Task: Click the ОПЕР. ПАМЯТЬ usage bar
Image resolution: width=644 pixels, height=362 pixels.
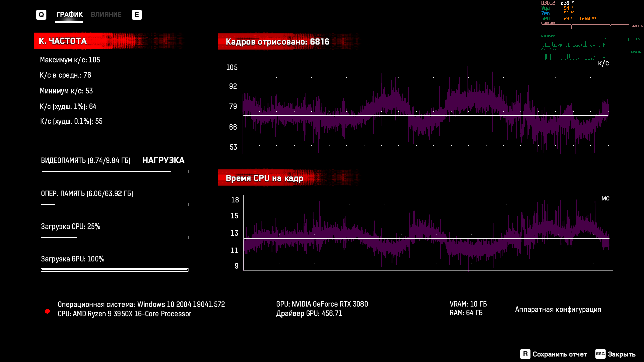Action: click(x=114, y=204)
